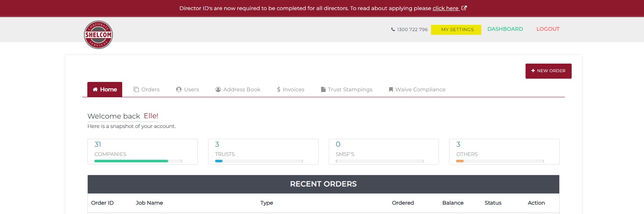Click the Users tab person icon

click(x=179, y=89)
